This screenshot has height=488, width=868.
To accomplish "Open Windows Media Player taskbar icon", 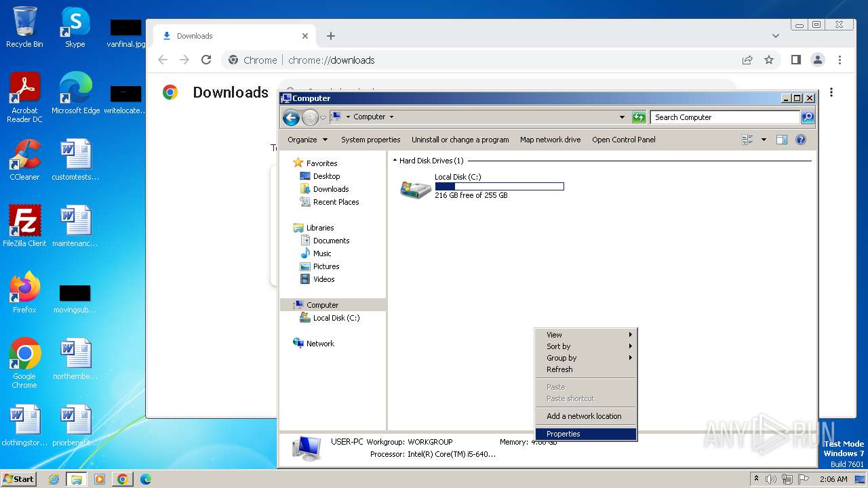I will [100, 479].
